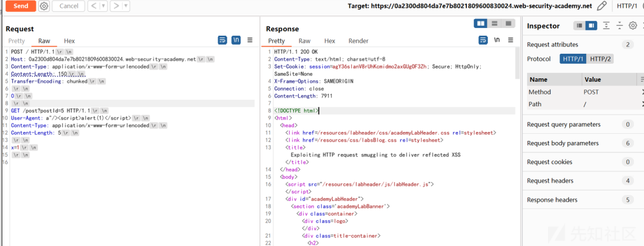Switch Request view to Hex tab
Image resolution: width=644 pixels, height=246 pixels.
69,41
